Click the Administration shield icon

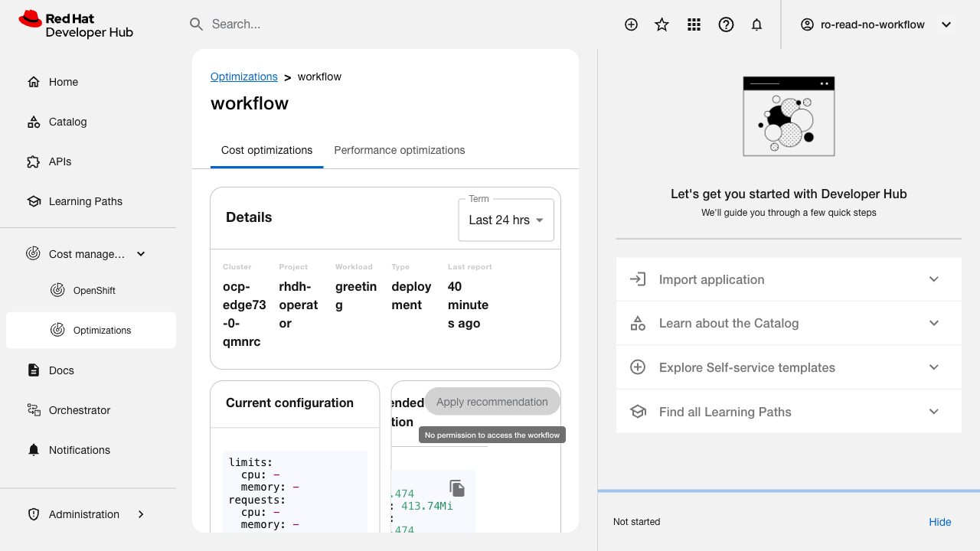(34, 514)
